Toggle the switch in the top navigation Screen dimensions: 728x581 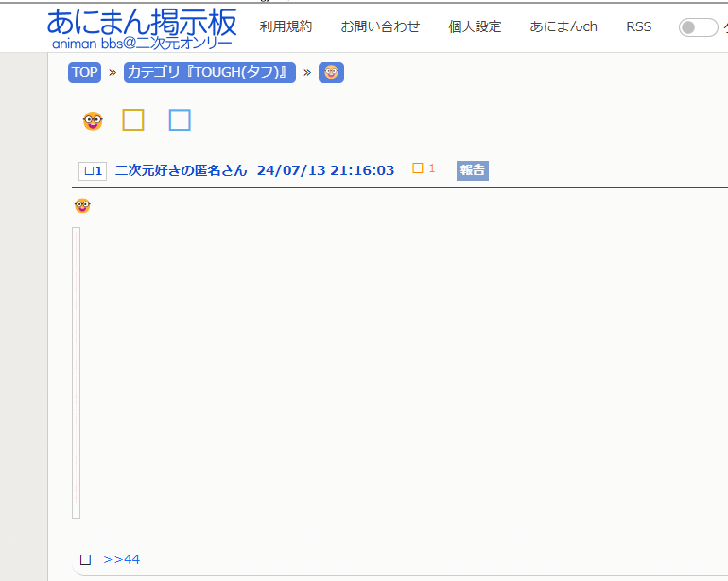pos(698,27)
